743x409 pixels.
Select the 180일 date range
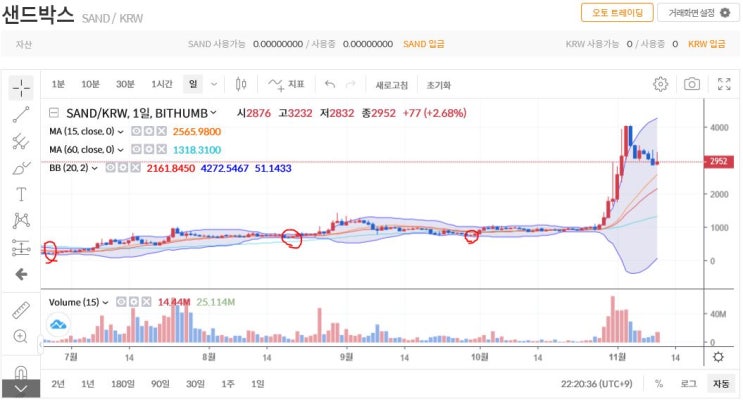[123, 383]
